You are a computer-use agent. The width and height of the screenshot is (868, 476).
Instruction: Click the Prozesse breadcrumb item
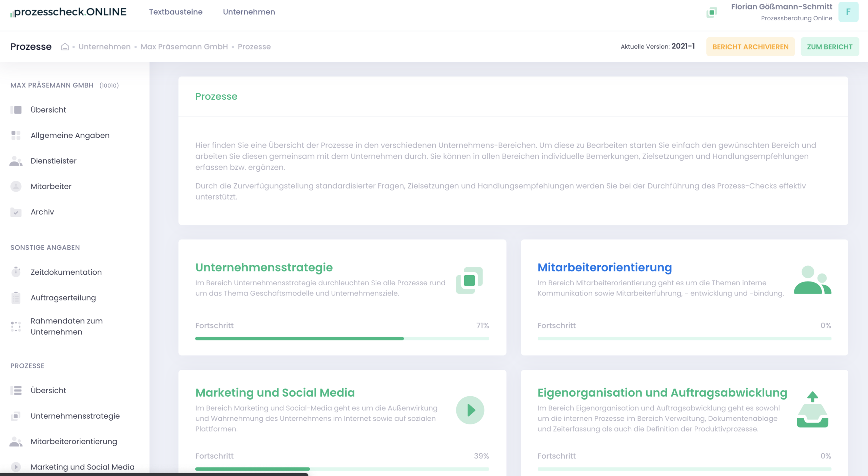pyautogui.click(x=254, y=46)
